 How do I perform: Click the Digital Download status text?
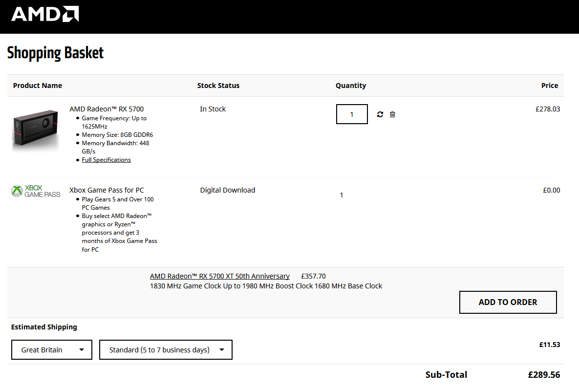coord(228,190)
